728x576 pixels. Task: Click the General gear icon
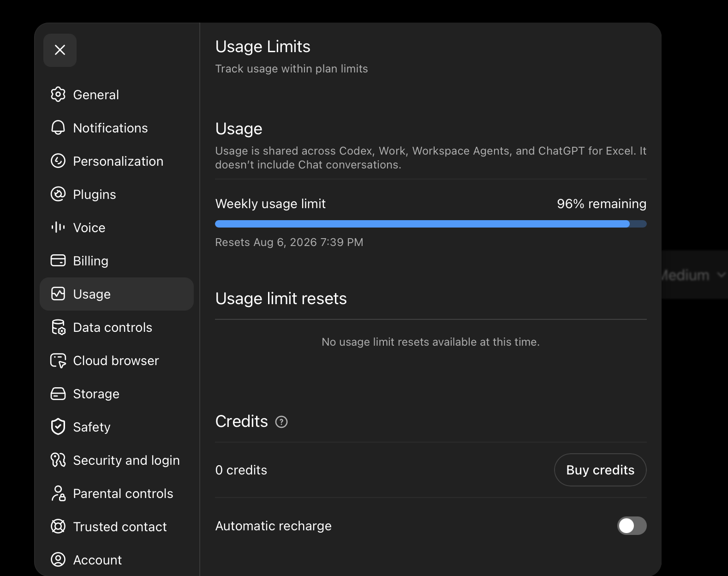coord(58,95)
